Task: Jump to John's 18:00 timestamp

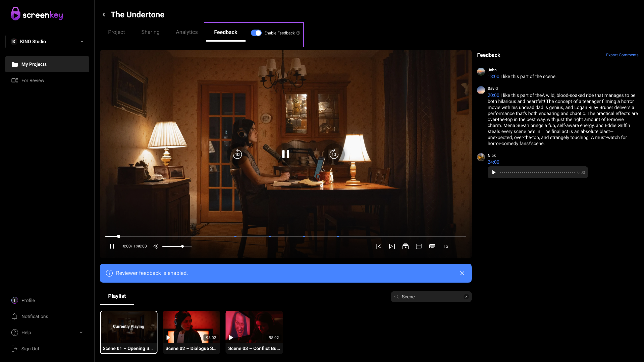Action: click(x=493, y=76)
